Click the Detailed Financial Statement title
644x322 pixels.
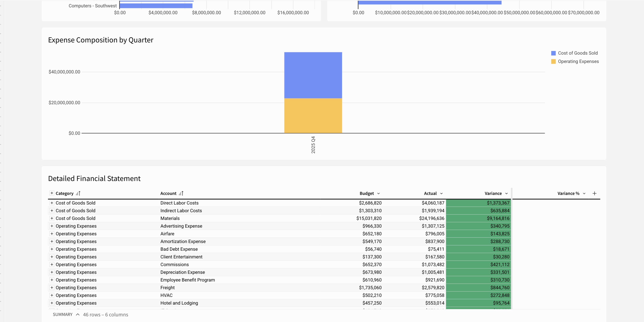point(94,178)
